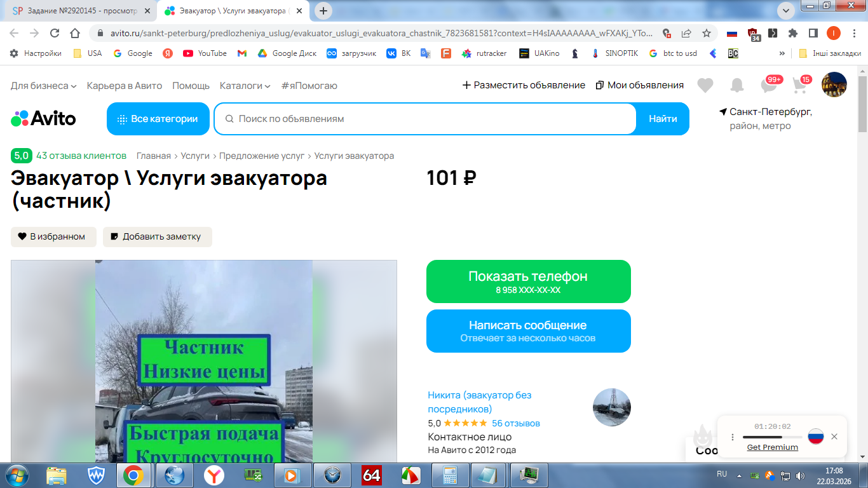Click the Avito logo
Image resolution: width=868 pixels, height=488 pixels.
[x=43, y=118]
